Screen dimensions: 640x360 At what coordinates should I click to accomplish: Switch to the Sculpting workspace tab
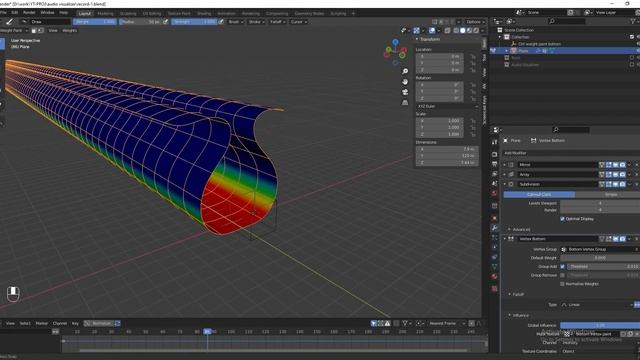tap(128, 13)
